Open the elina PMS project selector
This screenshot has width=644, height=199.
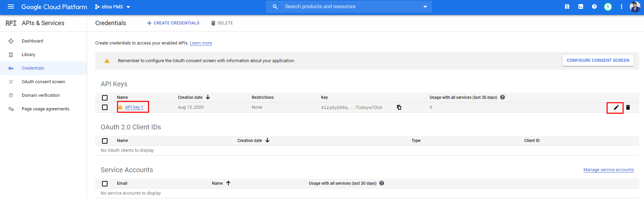pos(112,7)
